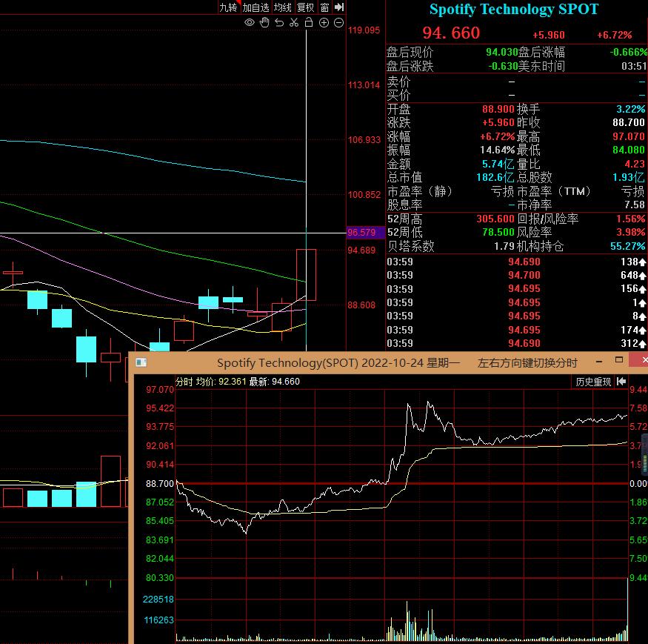
Task: Select the scissors cut tool
Action: 294,23
